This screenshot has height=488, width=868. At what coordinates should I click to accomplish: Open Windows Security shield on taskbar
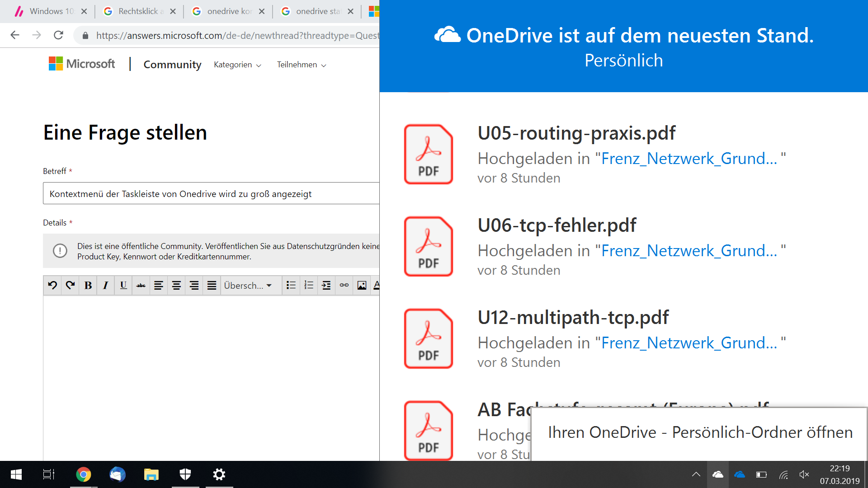click(185, 474)
